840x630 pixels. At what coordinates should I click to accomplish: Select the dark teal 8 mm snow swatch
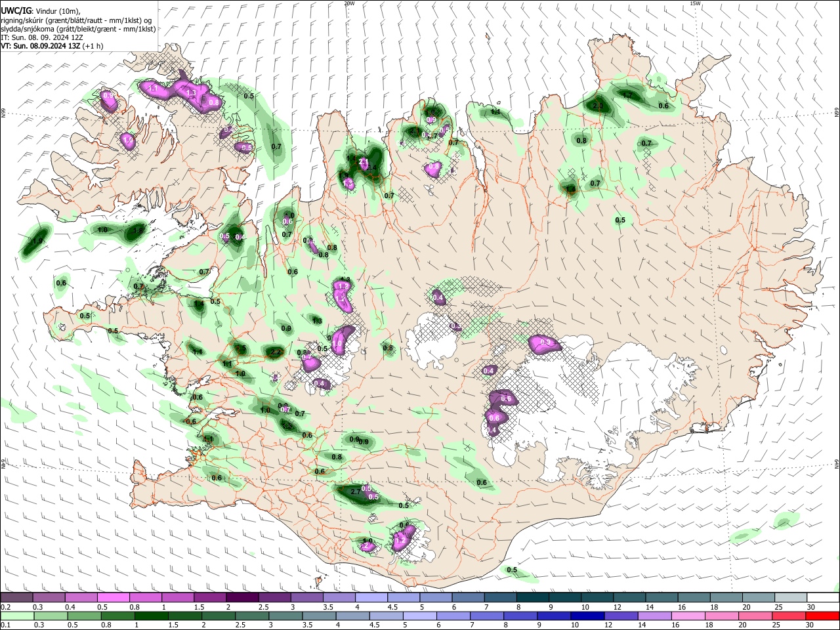pos(533,598)
